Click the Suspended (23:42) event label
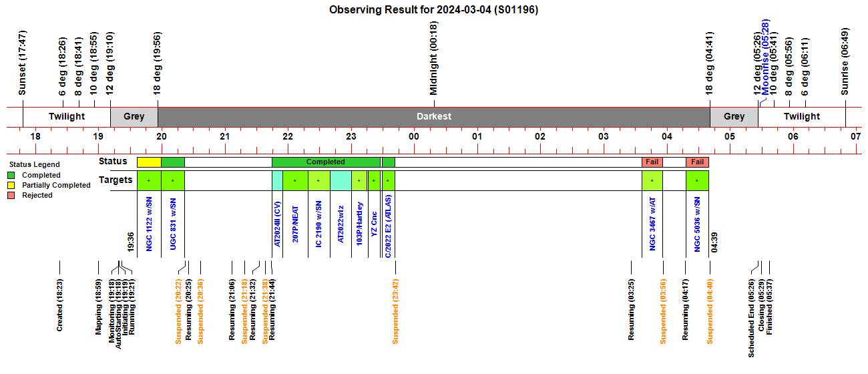The height and width of the screenshot is (374, 868). click(x=395, y=311)
